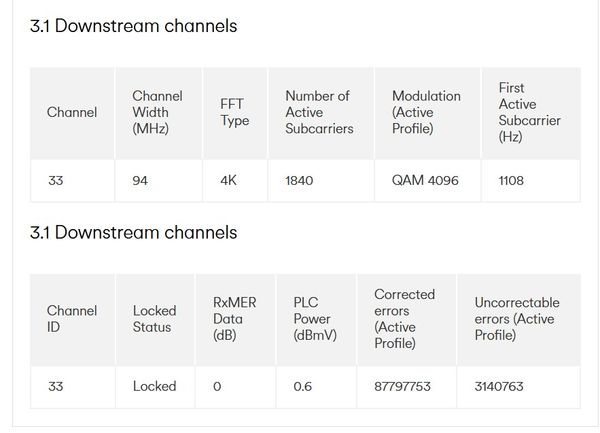Click the 'Locked' status cell
This screenshot has width=600, height=433.
coord(154,386)
